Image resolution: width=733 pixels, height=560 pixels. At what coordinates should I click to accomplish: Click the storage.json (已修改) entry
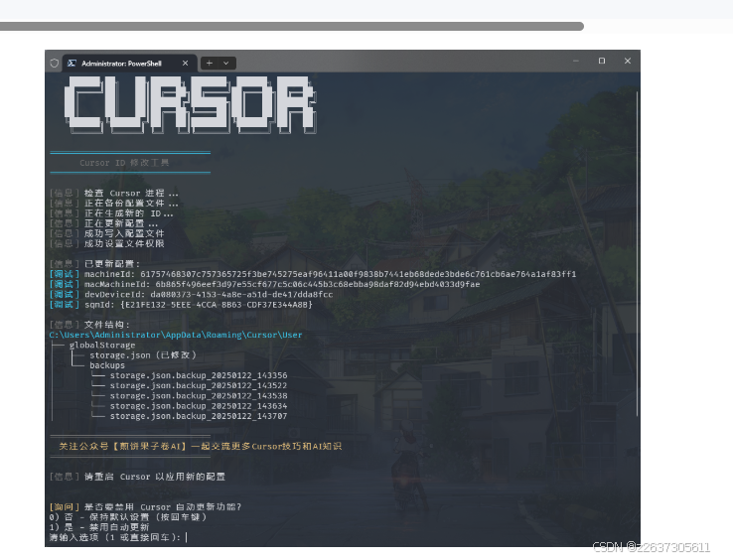[x=143, y=355]
